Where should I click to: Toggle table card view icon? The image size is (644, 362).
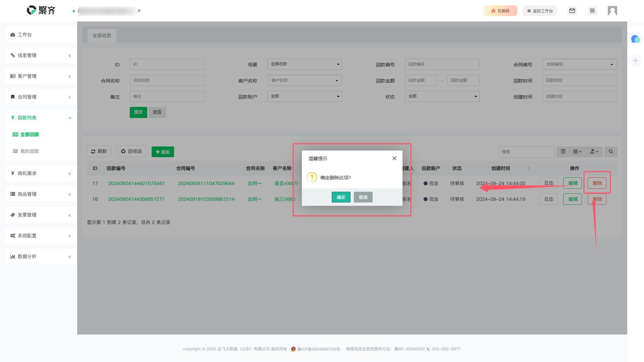tap(563, 152)
